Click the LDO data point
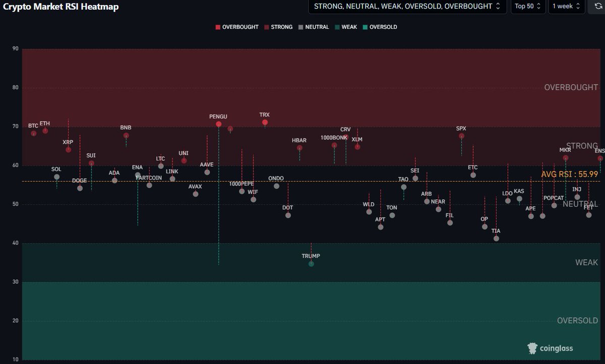The width and height of the screenshot is (605, 364). [508, 201]
